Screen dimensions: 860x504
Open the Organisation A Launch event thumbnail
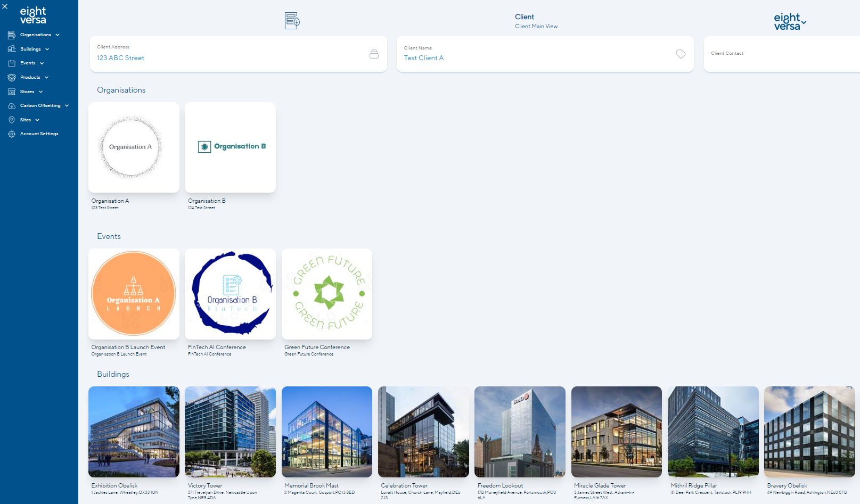(x=134, y=294)
